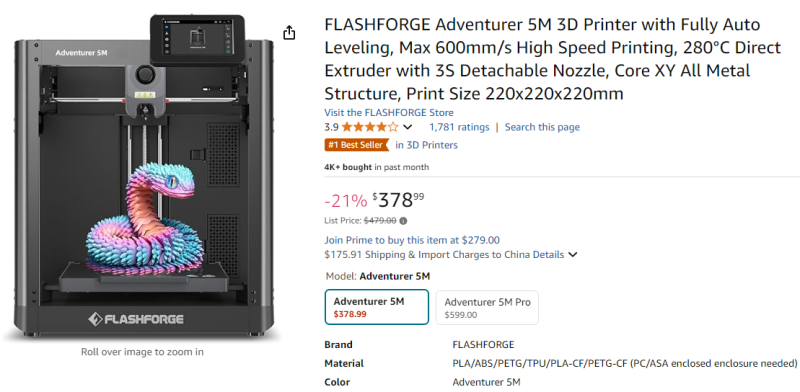Click the 3.9 rating number
The image size is (800, 392).
pos(331,127)
